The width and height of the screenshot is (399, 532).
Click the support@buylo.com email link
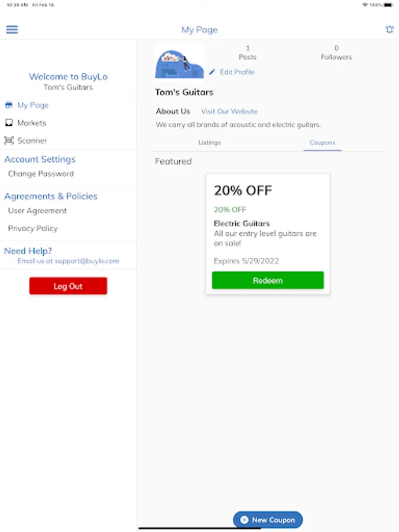coord(68,261)
